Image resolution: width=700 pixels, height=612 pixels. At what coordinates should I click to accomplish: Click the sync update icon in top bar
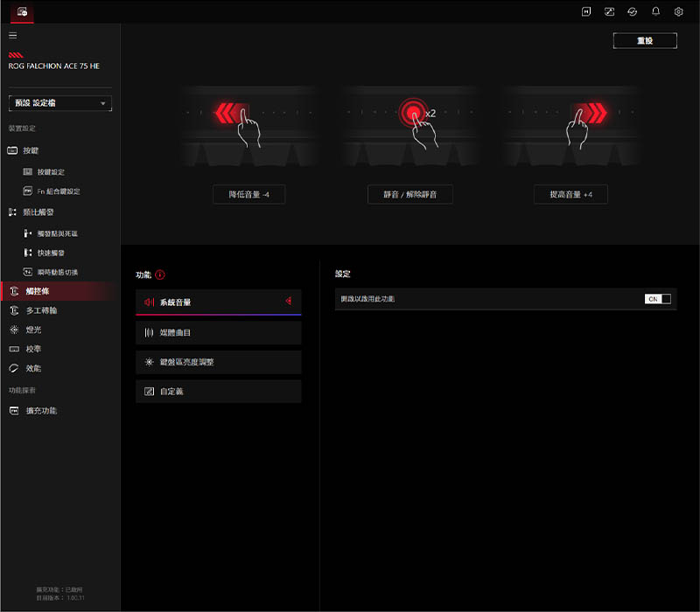tap(633, 11)
